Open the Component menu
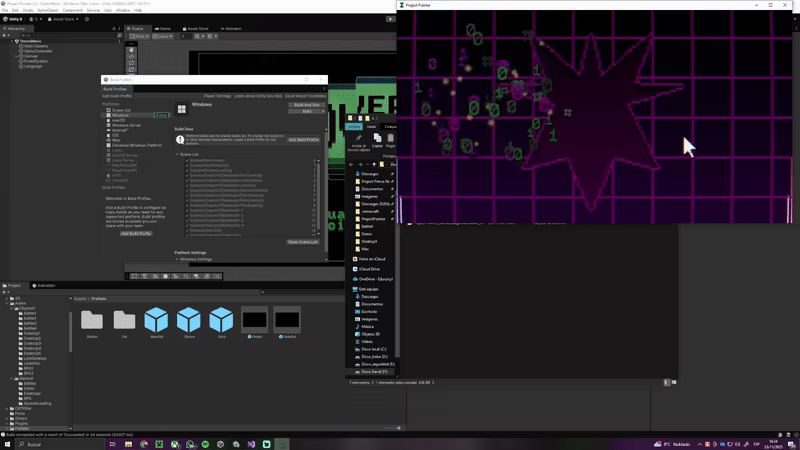 pos(72,10)
